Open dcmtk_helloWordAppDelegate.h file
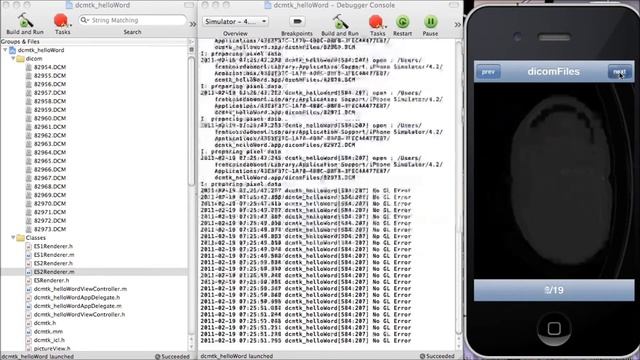This screenshot has width=640, height=360. pos(77,298)
